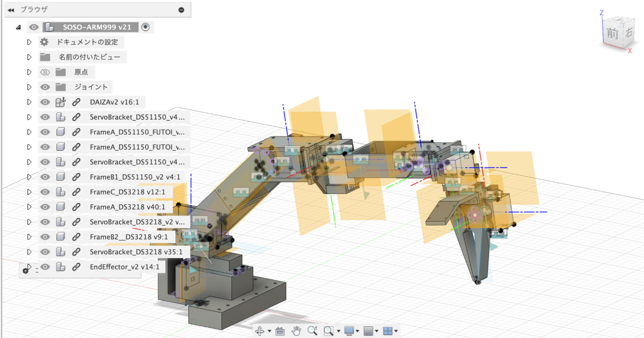
Task: Collapse the SOSO-ARM999 v21 root node
Action: 18,27
